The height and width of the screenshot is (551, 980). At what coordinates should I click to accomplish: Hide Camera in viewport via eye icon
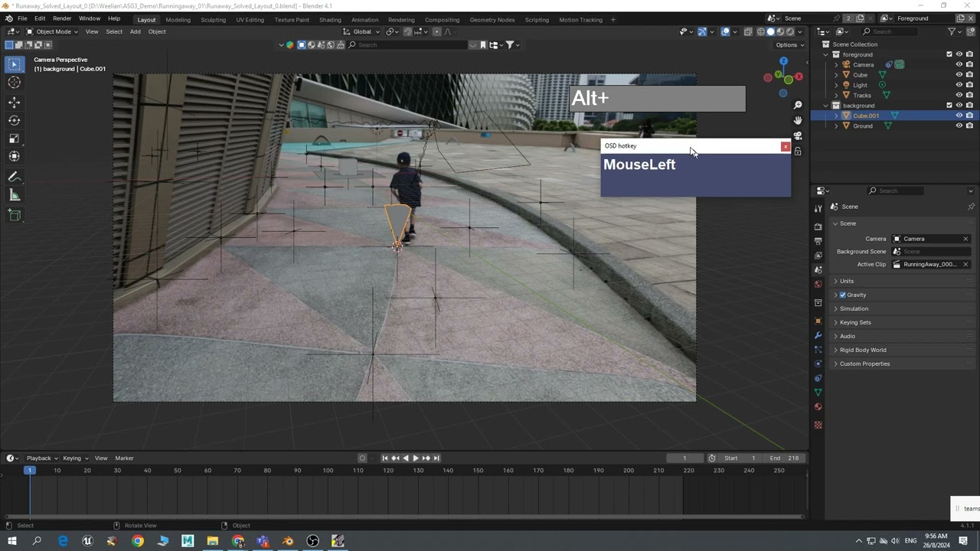click(x=959, y=65)
